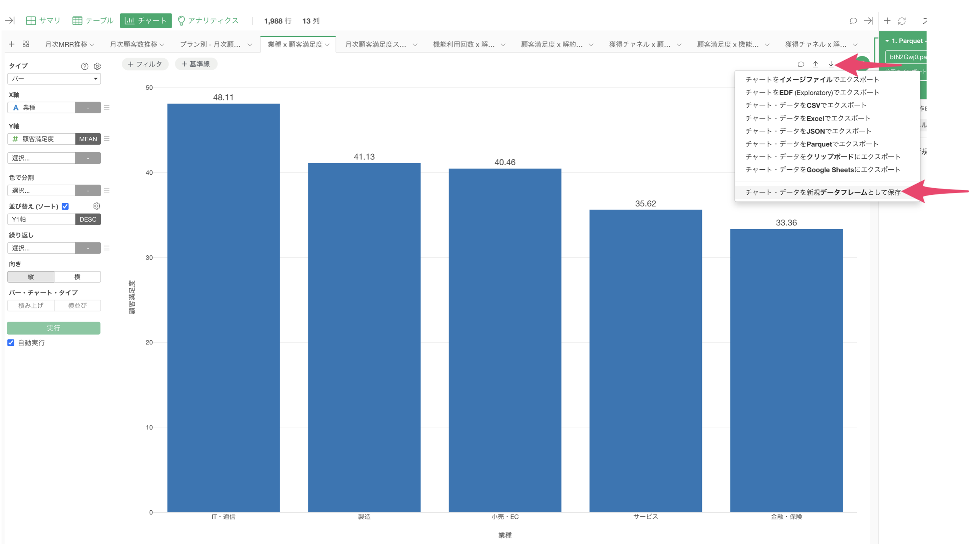Screen dimensions: 980x544
Task: Click the chart grid view icon
Action: pyautogui.click(x=26, y=44)
